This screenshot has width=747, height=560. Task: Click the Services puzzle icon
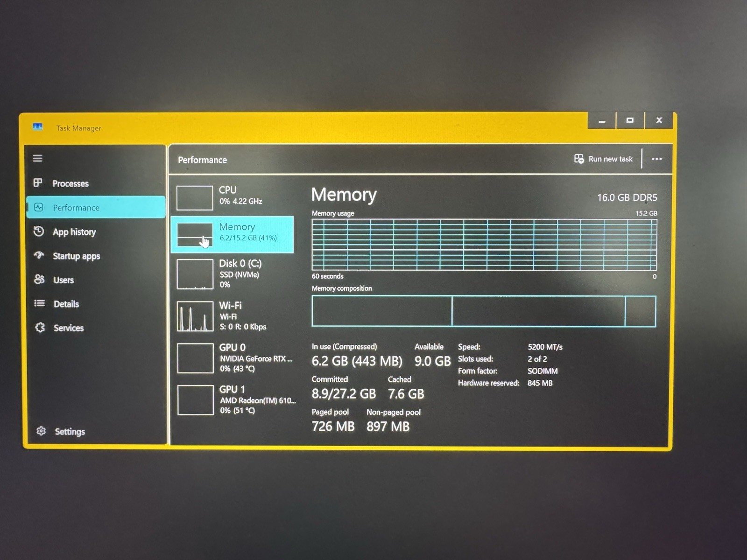[40, 328]
